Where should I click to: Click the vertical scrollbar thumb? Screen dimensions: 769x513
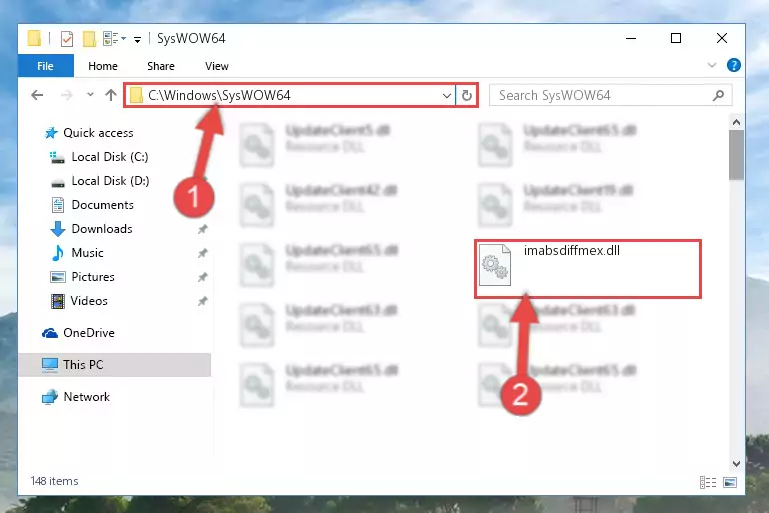pyautogui.click(x=736, y=154)
